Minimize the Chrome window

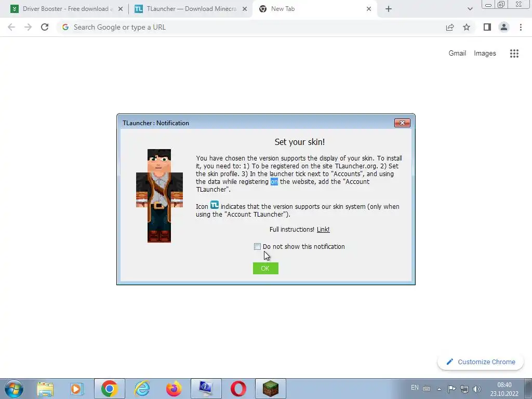[488, 5]
